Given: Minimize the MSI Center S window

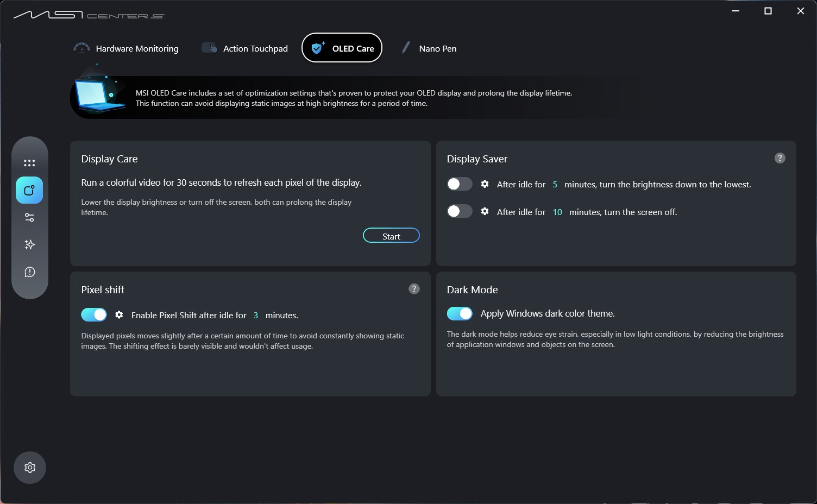Looking at the screenshot, I should pos(736,11).
